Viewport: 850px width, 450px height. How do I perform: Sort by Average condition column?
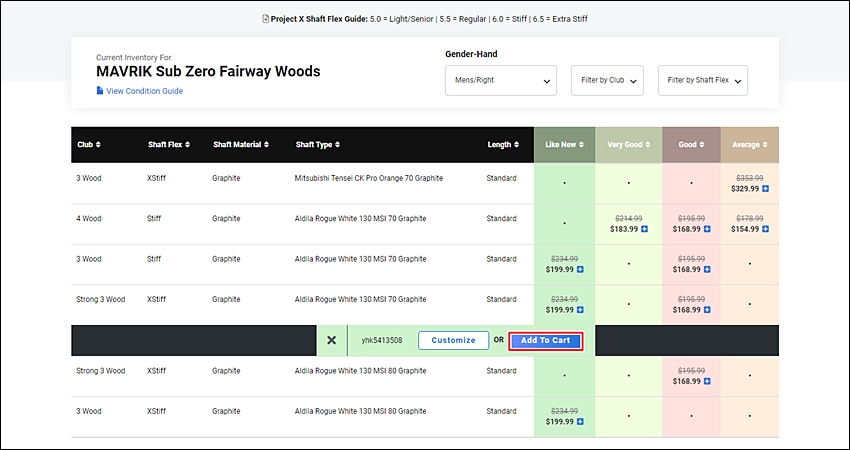(750, 145)
